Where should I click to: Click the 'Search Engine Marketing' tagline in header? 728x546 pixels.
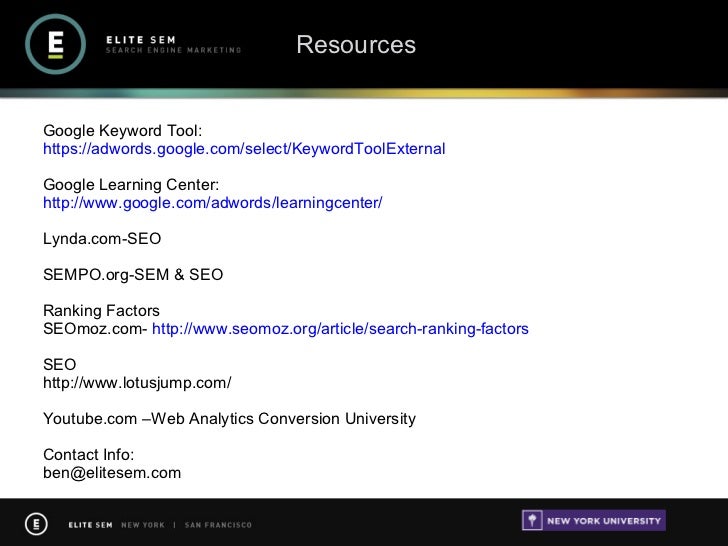click(174, 50)
